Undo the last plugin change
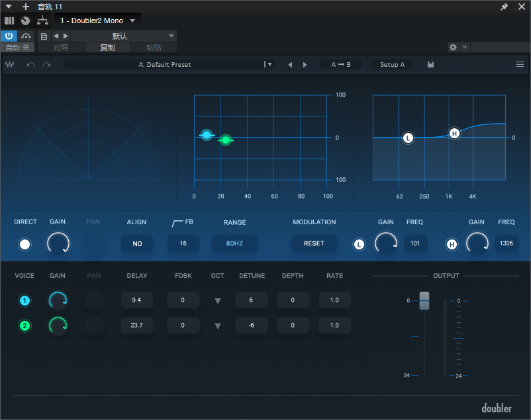The width and height of the screenshot is (531, 420). click(30, 64)
